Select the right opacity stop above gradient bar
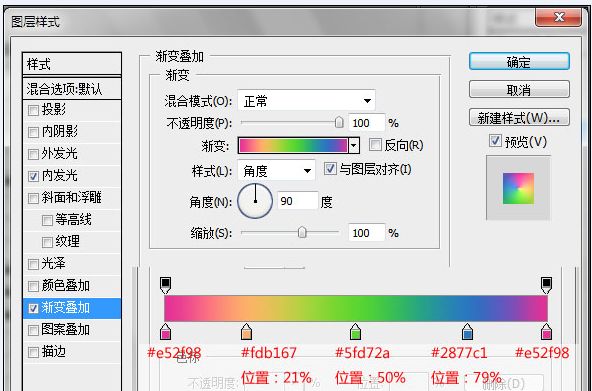The width and height of the screenshot is (592, 391). (546, 285)
